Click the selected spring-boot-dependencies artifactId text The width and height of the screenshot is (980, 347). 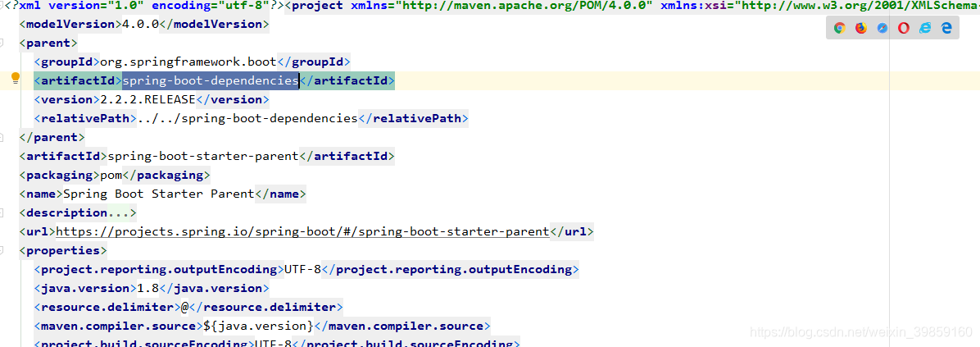(211, 80)
